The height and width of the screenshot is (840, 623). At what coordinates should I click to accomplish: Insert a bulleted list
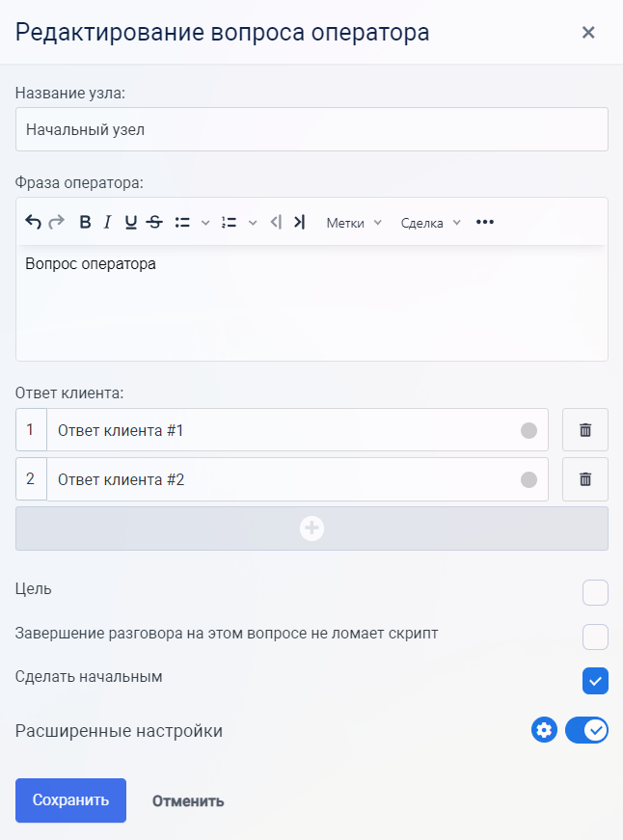pos(182,223)
